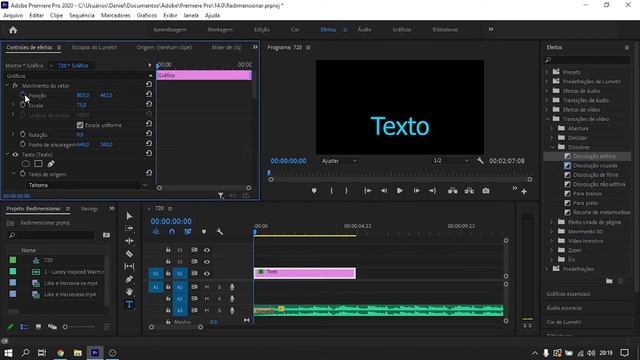This screenshot has height=360, width=640.
Task: Open the Gráficos essenciais panel
Action: (568, 294)
